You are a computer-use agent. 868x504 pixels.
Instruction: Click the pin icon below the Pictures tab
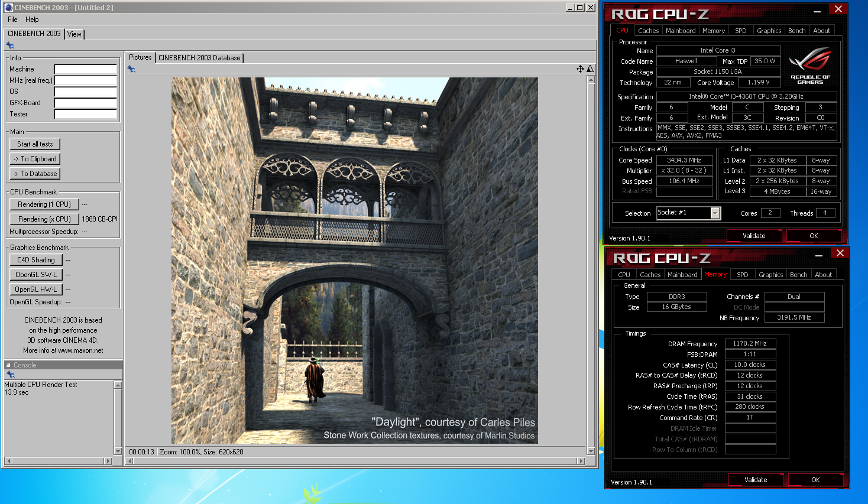point(131,69)
